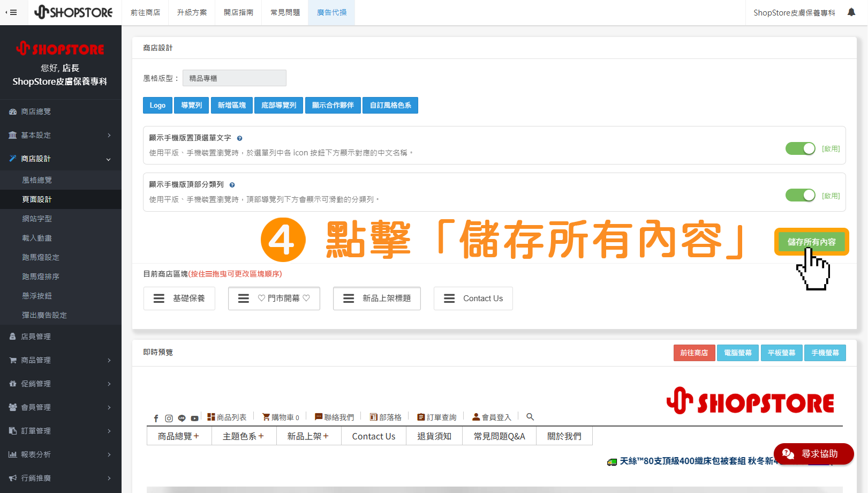Toggle 顯示手機版頂部分類列 switch
This screenshot has height=493, width=868.
click(x=801, y=195)
